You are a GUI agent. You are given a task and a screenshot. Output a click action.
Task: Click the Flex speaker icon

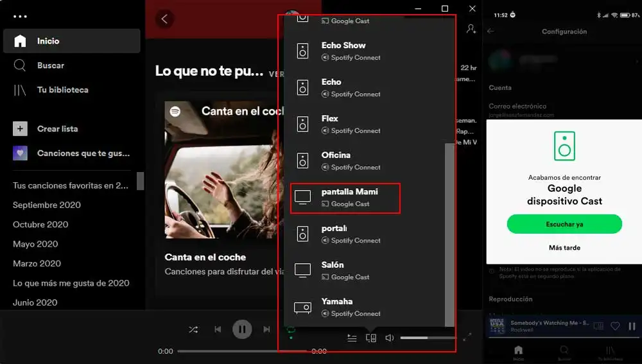(302, 124)
